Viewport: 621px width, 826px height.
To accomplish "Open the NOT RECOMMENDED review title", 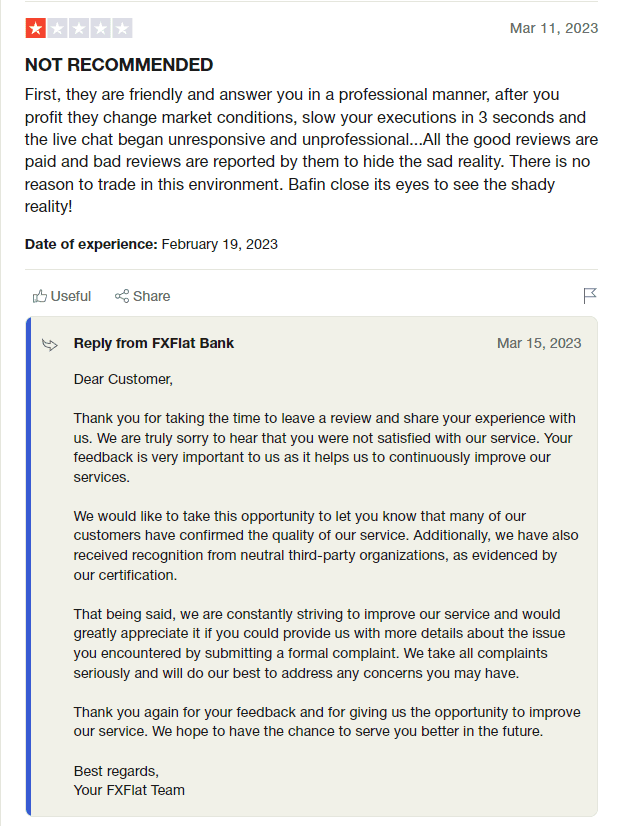I will 119,65.
